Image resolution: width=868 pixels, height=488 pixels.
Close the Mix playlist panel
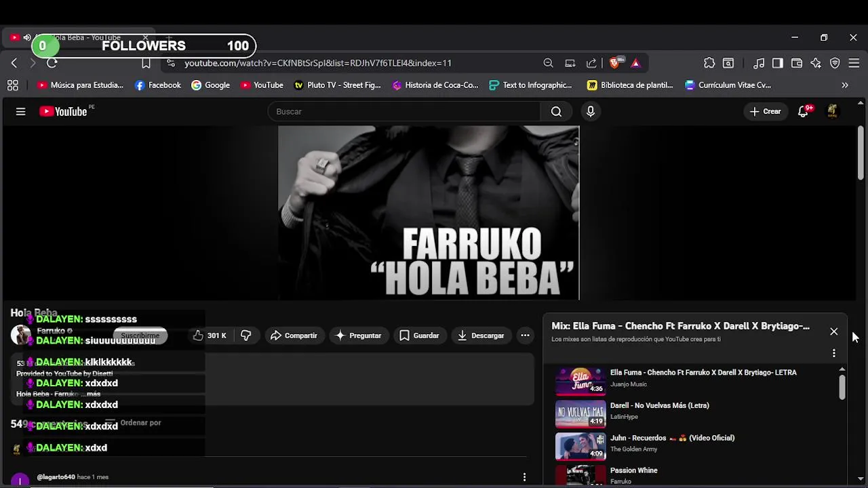pyautogui.click(x=834, y=331)
